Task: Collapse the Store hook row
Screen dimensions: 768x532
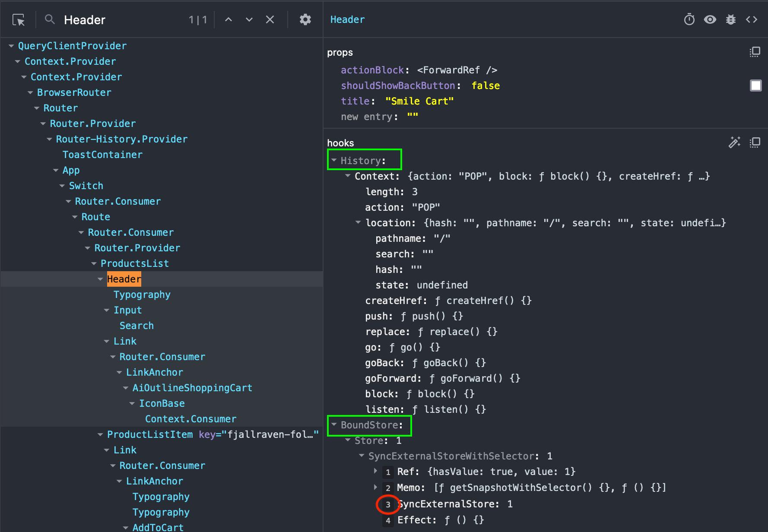Action: tap(348, 440)
